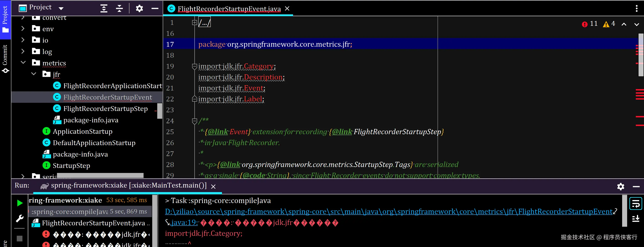The height and width of the screenshot is (247, 644).
Task: Select FlightRecorderStartupStep class in tree
Action: [105, 109]
